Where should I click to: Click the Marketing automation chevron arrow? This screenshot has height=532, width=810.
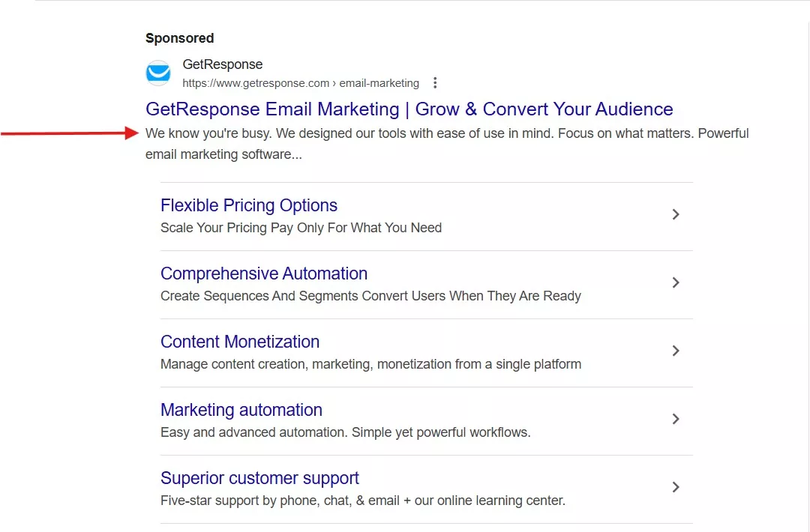click(x=676, y=419)
